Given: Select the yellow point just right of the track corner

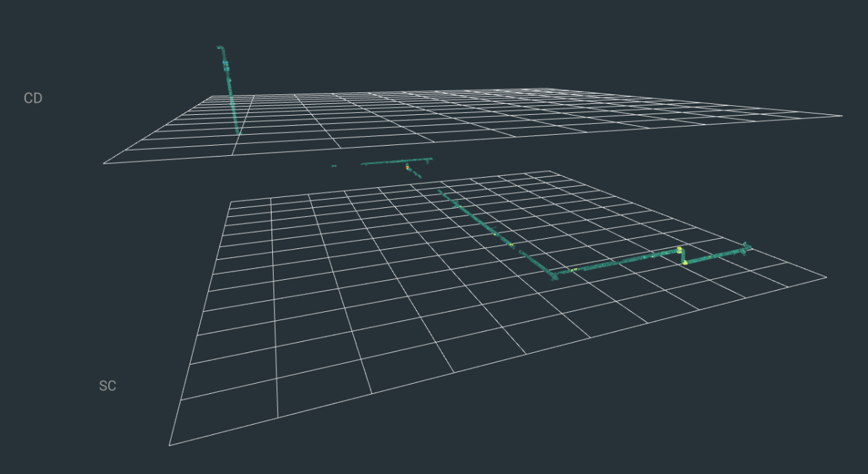Looking at the screenshot, I should 573,269.
